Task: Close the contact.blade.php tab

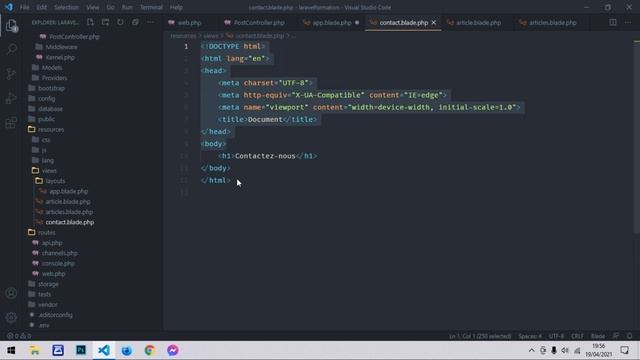Action: 433,23
